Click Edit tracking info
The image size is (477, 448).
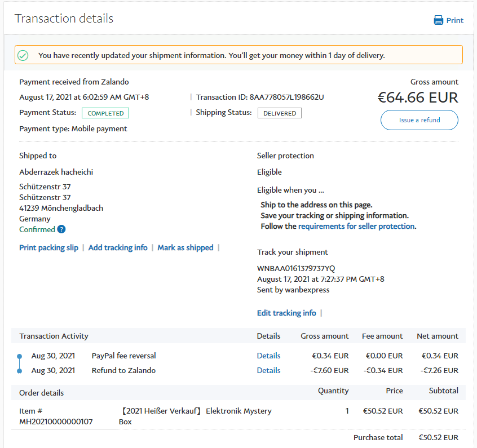coord(286,313)
